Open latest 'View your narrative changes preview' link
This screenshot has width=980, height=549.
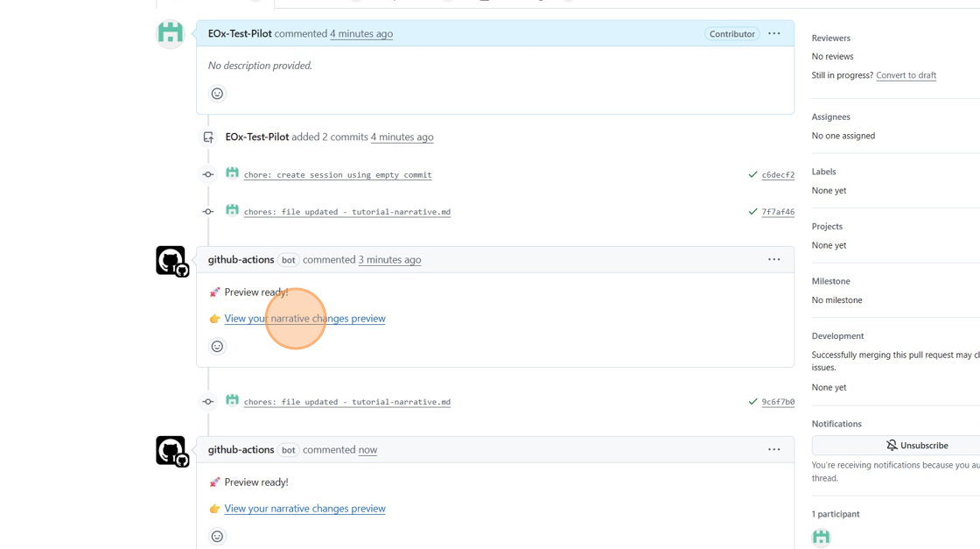pos(304,509)
